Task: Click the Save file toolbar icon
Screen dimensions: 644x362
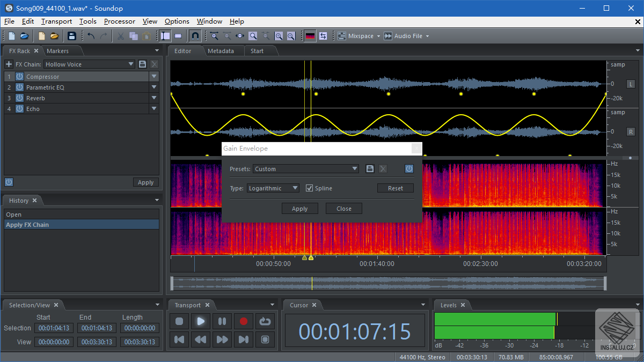Action: pos(71,36)
